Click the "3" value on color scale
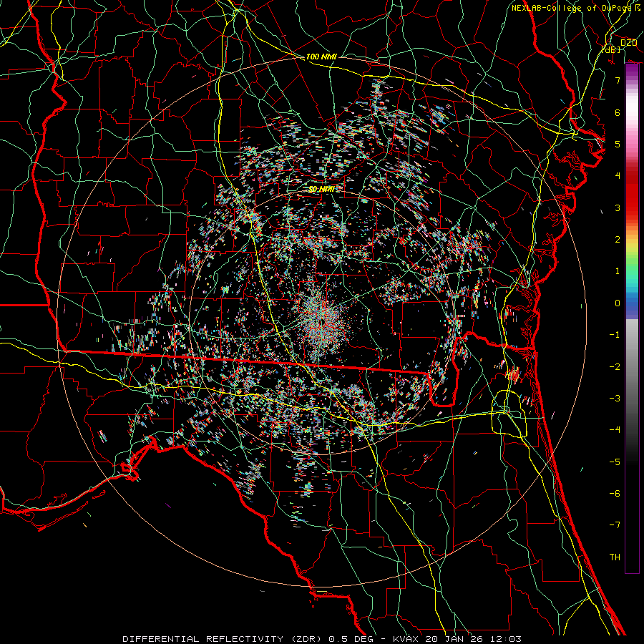 click(618, 208)
